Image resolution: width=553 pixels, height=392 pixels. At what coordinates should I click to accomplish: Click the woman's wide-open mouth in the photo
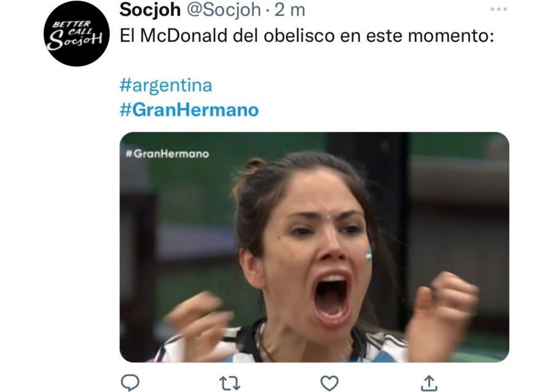click(331, 296)
